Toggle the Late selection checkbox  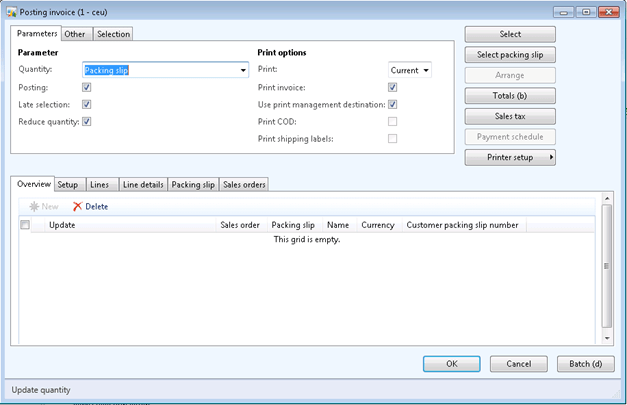point(87,104)
